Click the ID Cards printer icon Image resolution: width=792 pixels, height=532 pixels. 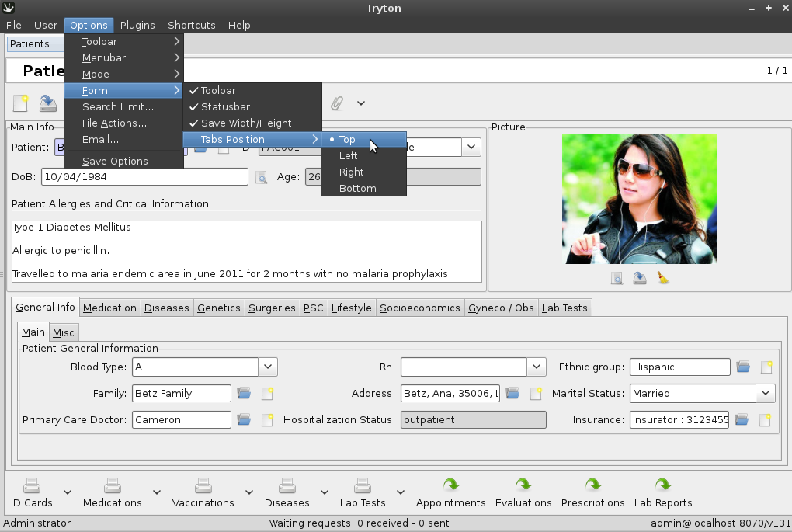[x=32, y=485]
